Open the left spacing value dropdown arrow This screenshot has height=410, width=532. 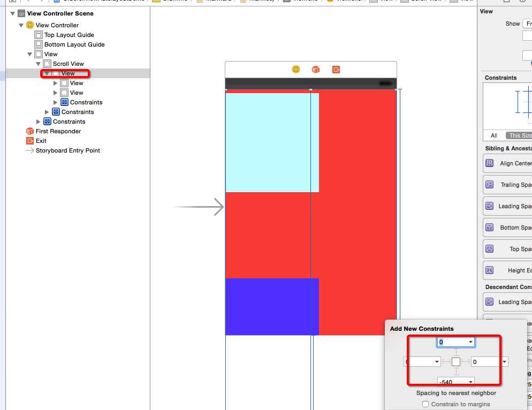click(437, 362)
